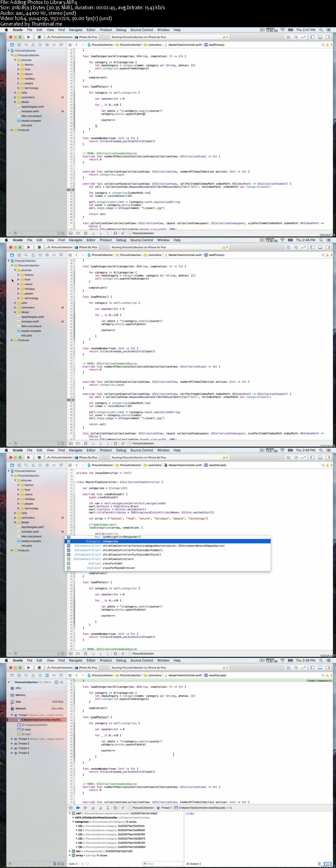Toggle variables view pane in debugger frame
The height and width of the screenshot is (868, 336).
click(x=325, y=864)
